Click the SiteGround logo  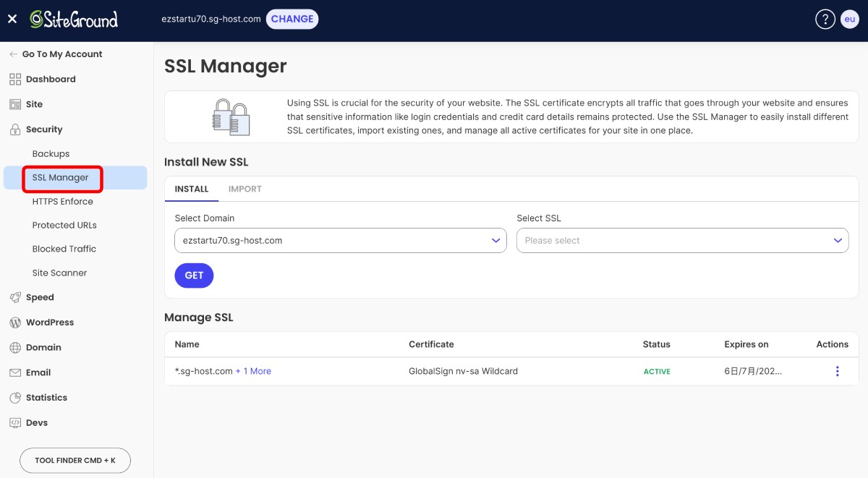(x=74, y=20)
